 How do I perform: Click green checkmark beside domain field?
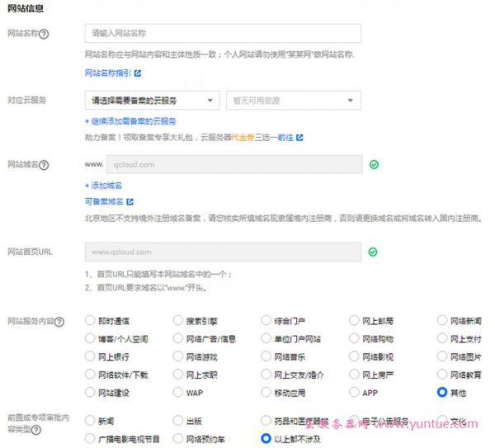pos(374,165)
